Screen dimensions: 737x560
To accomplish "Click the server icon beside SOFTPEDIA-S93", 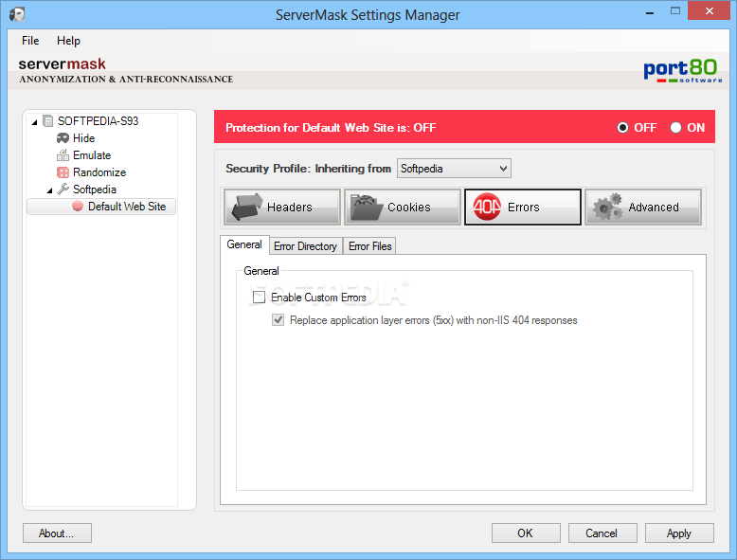I will (47, 121).
